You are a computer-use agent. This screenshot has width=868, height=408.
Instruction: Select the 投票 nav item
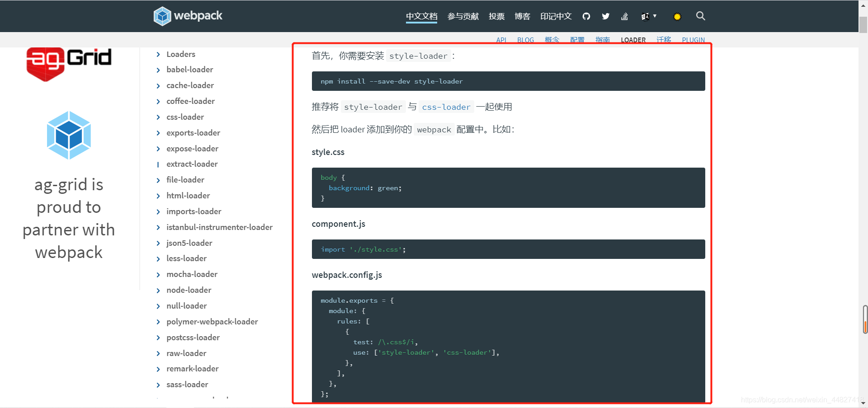coord(496,16)
